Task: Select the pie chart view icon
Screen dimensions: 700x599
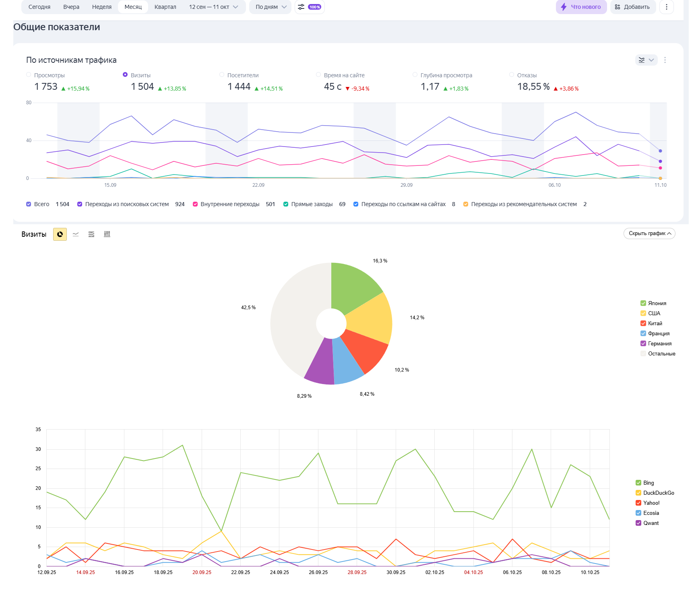Action: pyautogui.click(x=60, y=234)
